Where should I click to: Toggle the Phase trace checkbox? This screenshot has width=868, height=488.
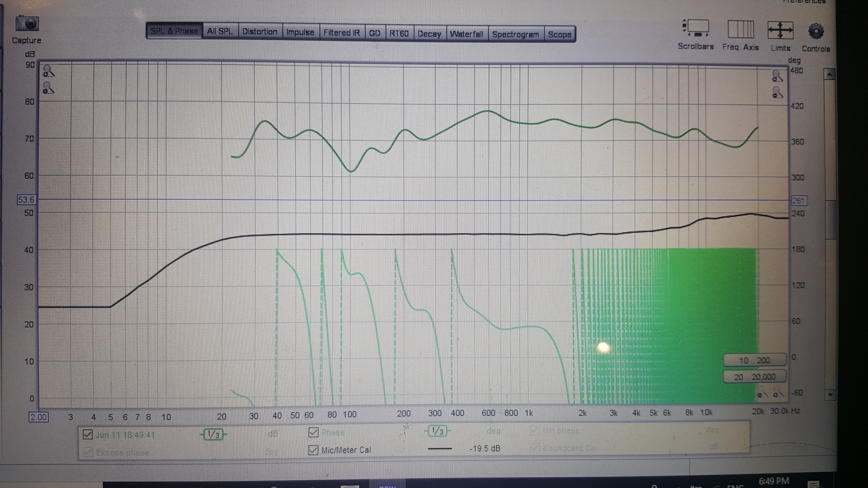tap(313, 432)
